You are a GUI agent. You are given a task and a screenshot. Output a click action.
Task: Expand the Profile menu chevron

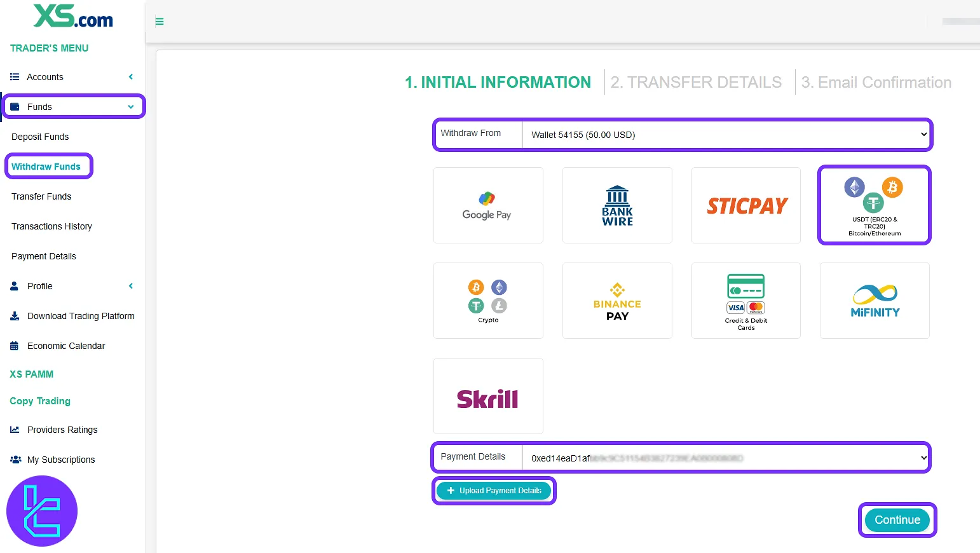click(131, 286)
